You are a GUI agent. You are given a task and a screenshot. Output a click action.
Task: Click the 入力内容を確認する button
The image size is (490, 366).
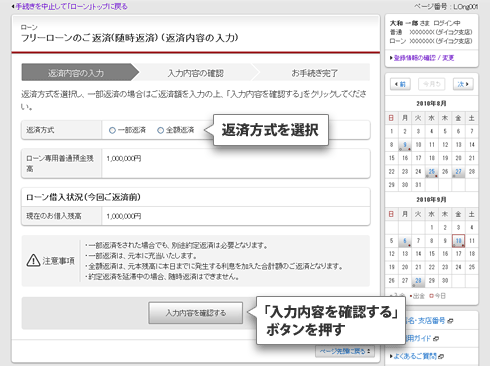click(x=196, y=313)
